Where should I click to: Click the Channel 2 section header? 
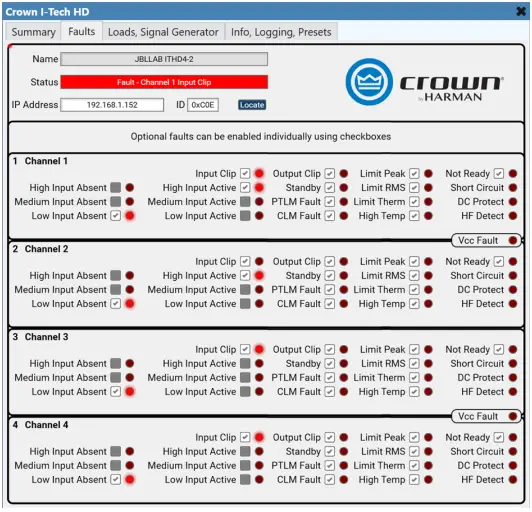[x=40, y=249]
